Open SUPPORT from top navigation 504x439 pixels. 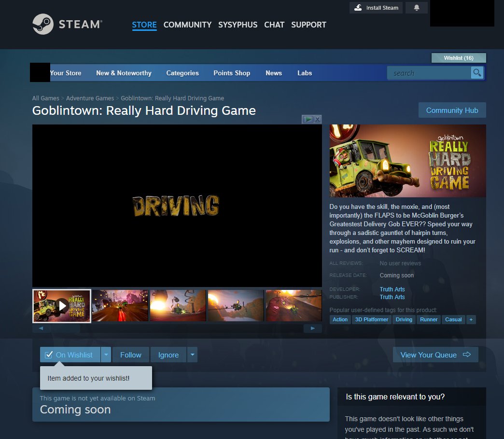click(308, 25)
